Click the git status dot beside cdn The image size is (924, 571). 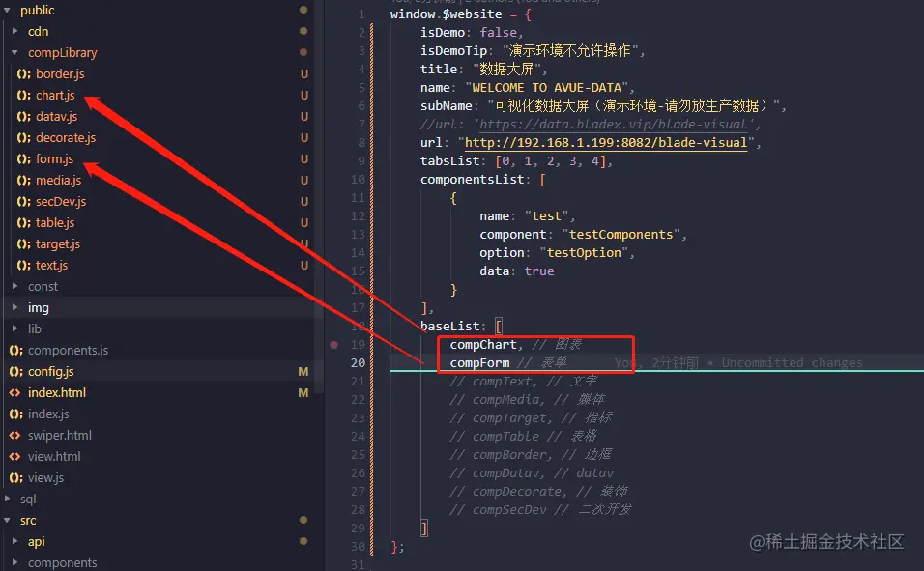point(303,31)
